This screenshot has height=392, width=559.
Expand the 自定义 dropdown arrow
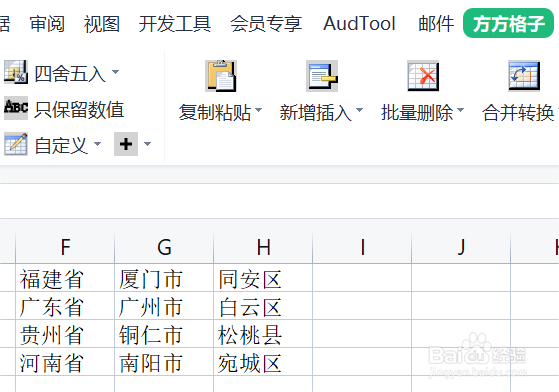pyautogui.click(x=97, y=144)
